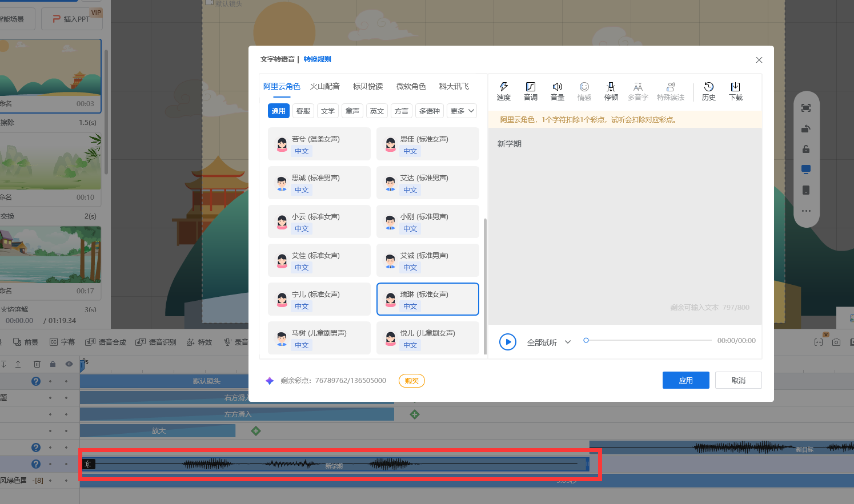854x504 pixels.
Task: Play the text-to-speech preview
Action: [507, 342]
